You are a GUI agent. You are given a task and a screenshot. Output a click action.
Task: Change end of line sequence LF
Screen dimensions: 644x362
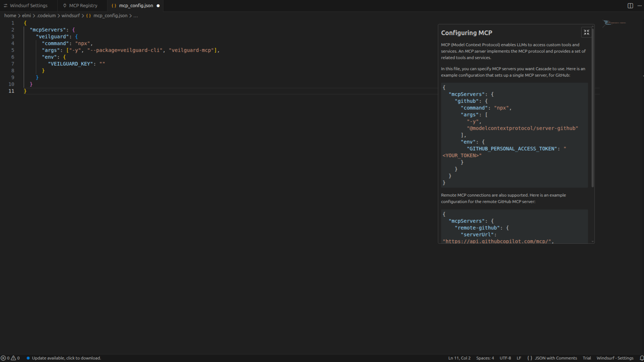pos(519,358)
